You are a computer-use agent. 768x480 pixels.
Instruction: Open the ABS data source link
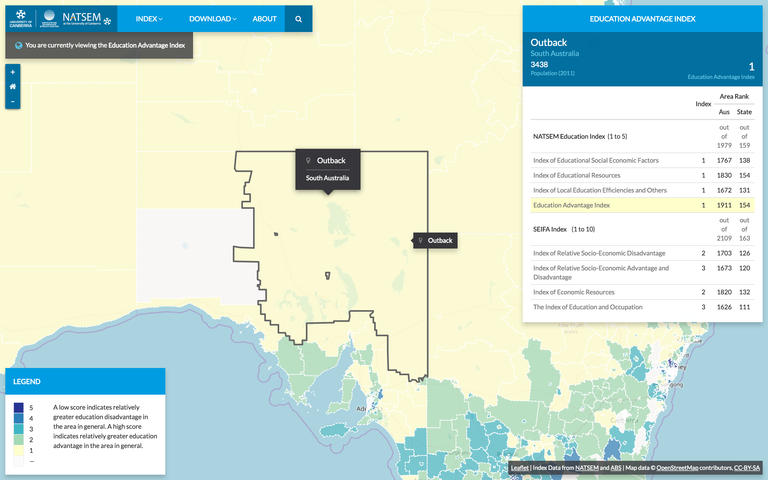pyautogui.click(x=616, y=467)
